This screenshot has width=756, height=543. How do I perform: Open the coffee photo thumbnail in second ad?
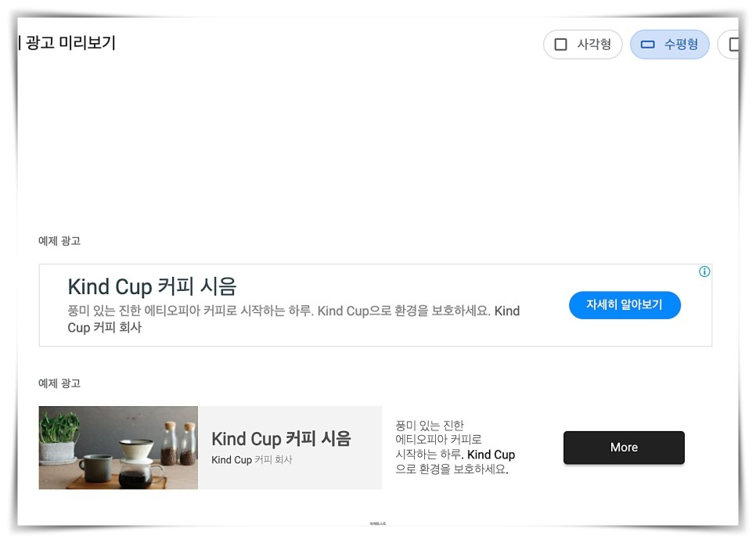[118, 448]
